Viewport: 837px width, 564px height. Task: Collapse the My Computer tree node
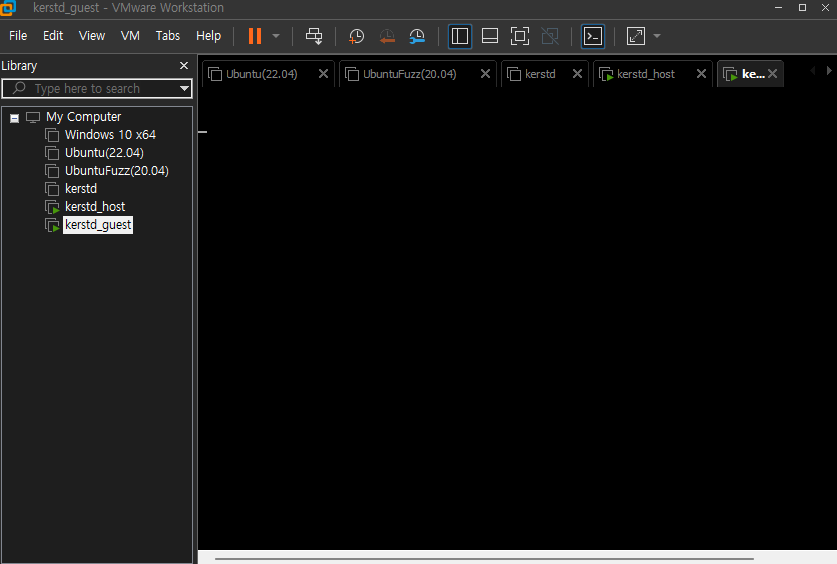[14, 118]
